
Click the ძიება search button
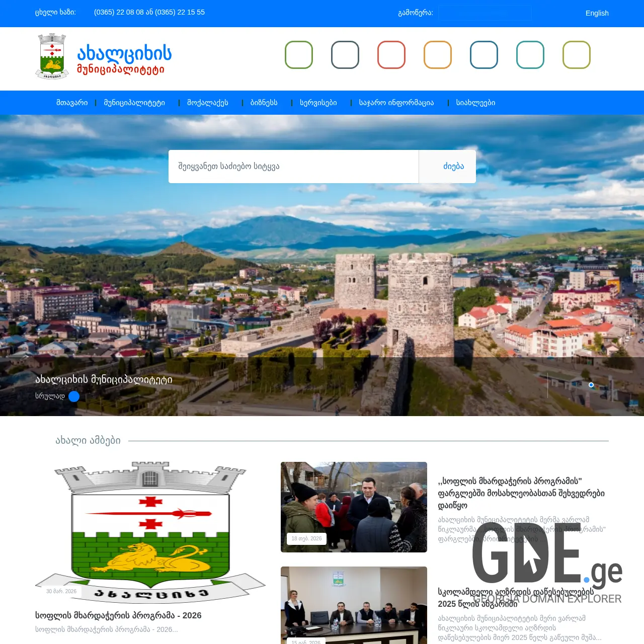tap(448, 167)
